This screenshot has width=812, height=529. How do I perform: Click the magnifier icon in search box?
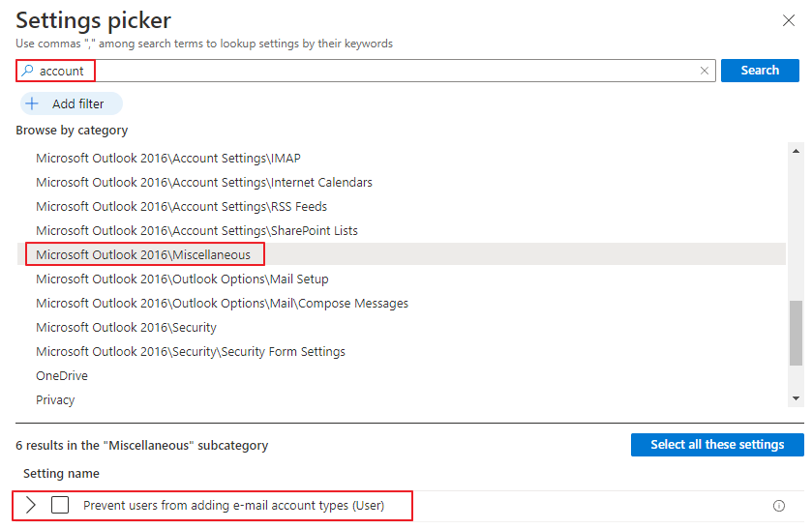27,71
